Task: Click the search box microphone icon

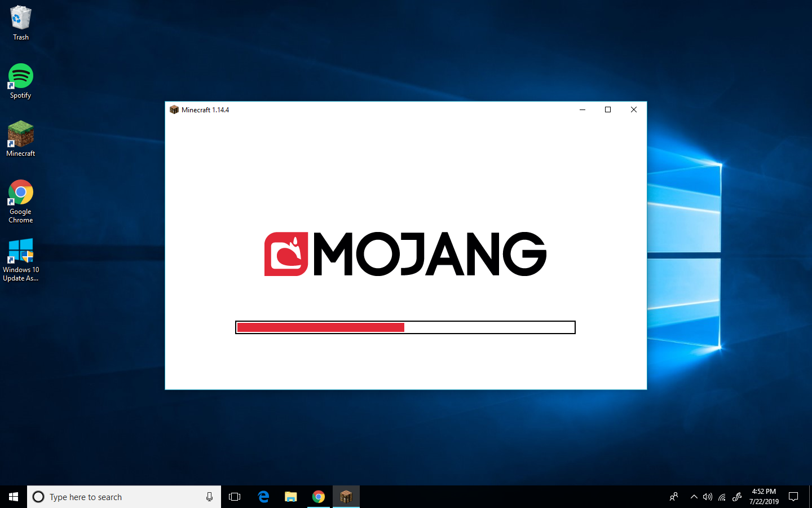Action: click(x=209, y=497)
